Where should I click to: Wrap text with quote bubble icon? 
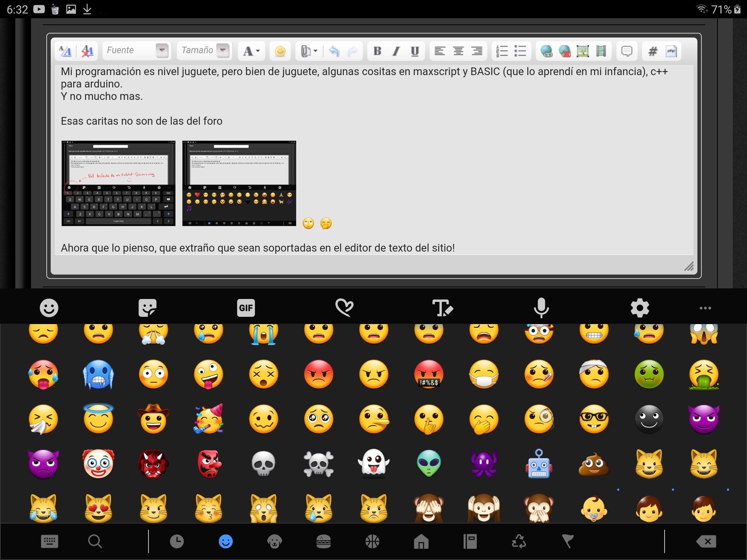pos(627,51)
